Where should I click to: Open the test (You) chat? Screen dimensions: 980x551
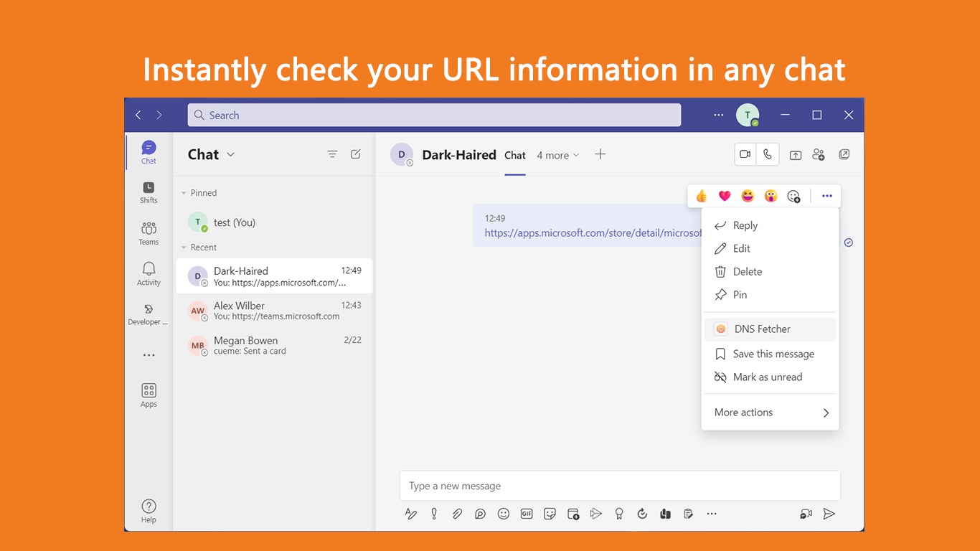pos(274,222)
